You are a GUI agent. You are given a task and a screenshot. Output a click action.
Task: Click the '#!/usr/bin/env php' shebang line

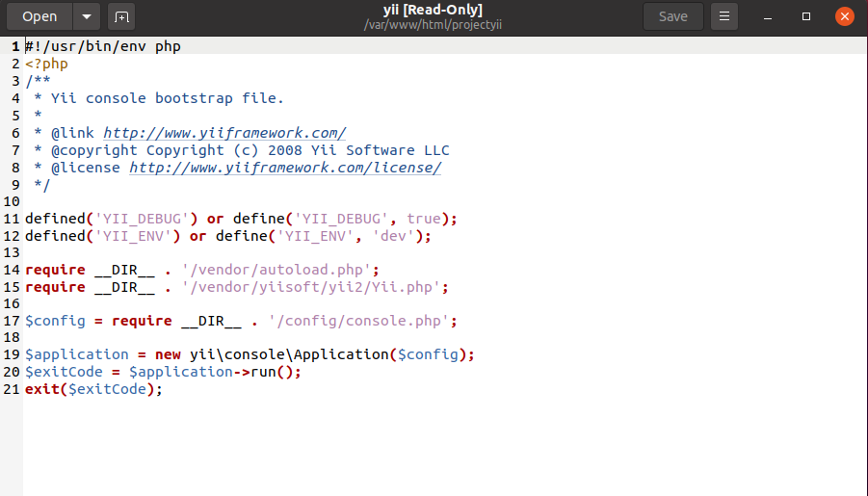(103, 46)
